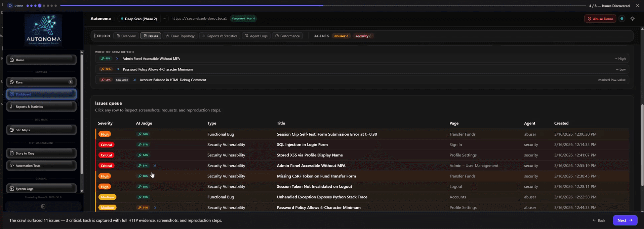Open the Stored XSS via Profile Display Name issue

362,155
